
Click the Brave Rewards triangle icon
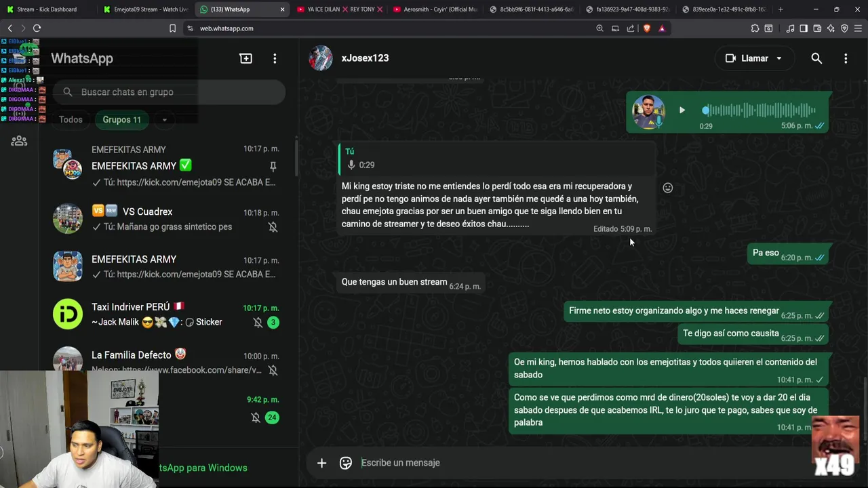pyautogui.click(x=662, y=28)
